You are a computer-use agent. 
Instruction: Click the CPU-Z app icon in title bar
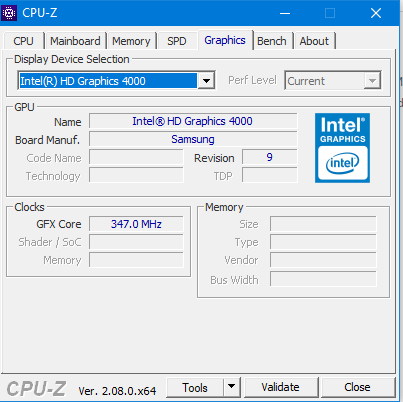point(9,13)
